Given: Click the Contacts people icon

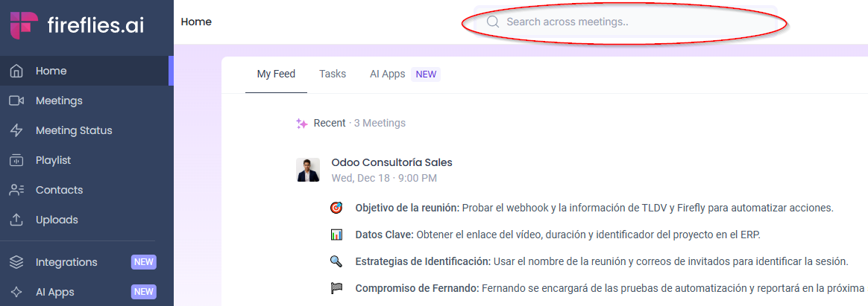Looking at the screenshot, I should (x=16, y=191).
